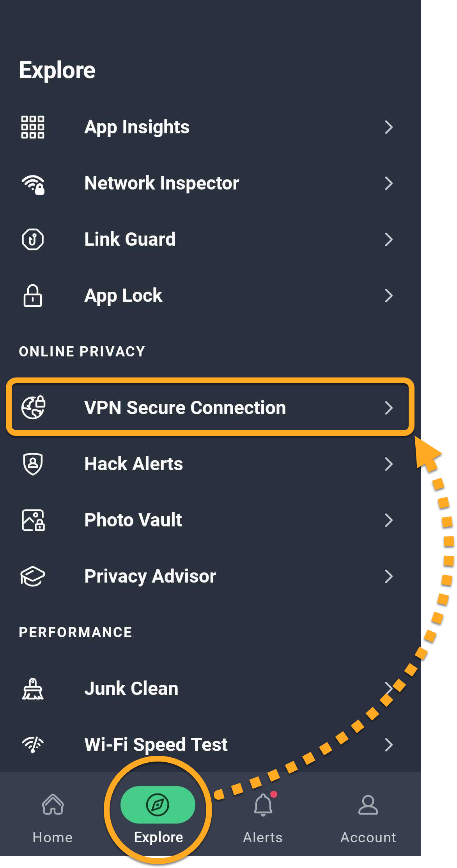Tap the VPN globe lock icon
The height and width of the screenshot is (868, 457).
point(34,407)
